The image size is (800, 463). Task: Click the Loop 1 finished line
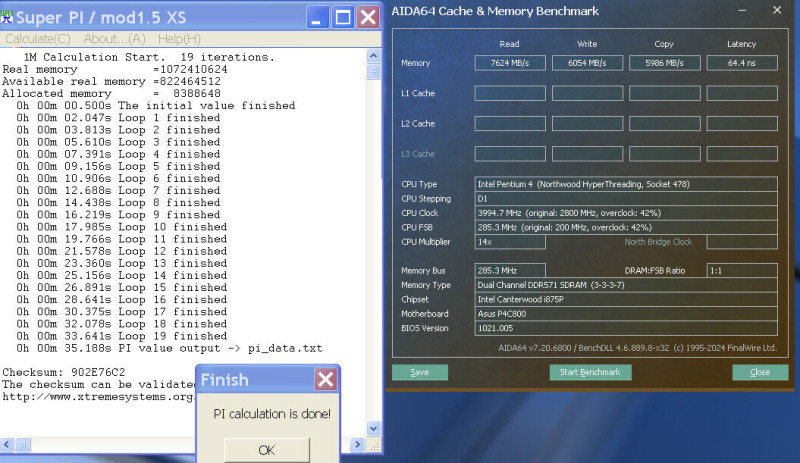click(118, 118)
